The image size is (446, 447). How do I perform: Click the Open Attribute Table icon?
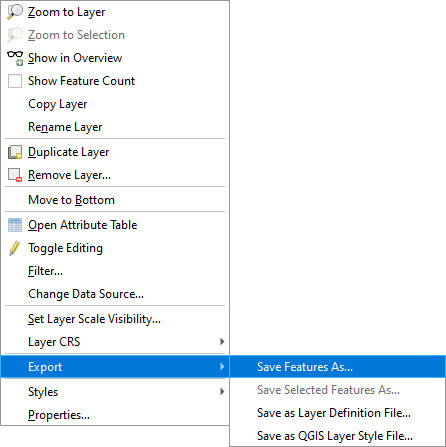15,225
